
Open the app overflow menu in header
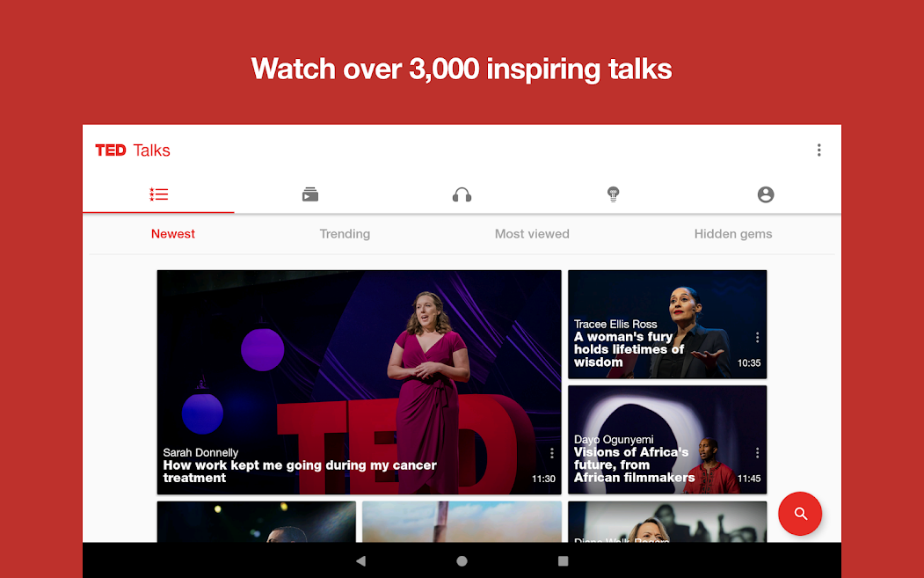point(819,150)
